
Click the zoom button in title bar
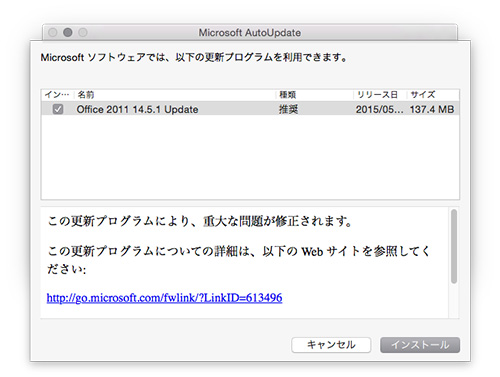click(83, 32)
